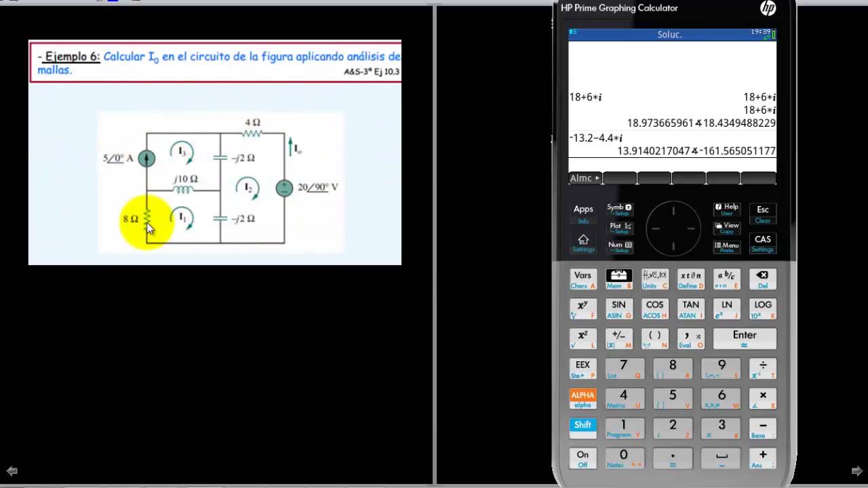Insert parentheses with ( ) key
Screen dimensions: 868x488
654,339
